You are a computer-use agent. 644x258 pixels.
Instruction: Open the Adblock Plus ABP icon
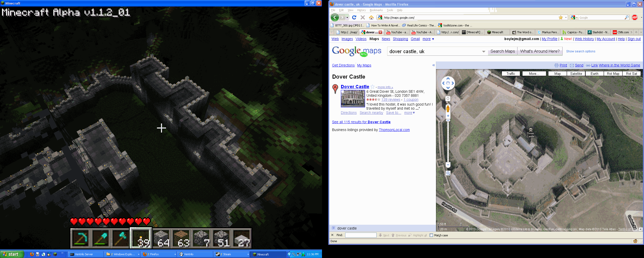pos(635,17)
